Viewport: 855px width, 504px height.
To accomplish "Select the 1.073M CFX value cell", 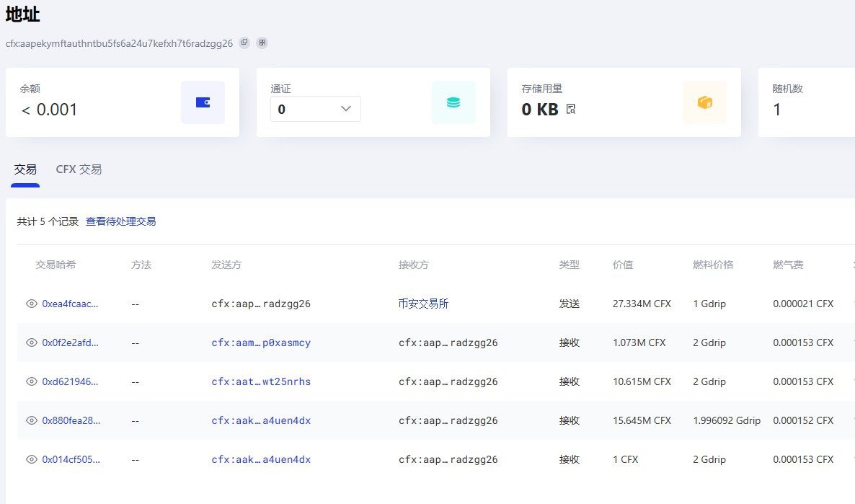I will [639, 343].
